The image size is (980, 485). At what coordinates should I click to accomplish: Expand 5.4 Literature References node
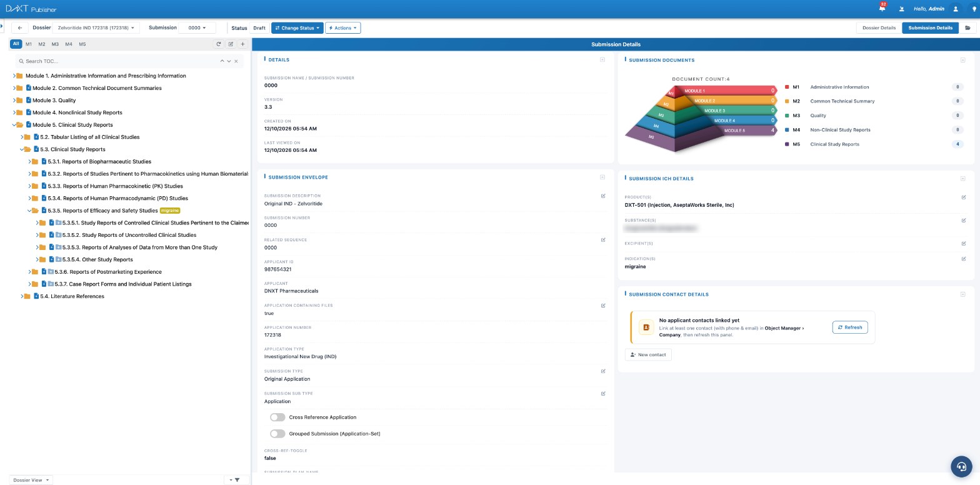(21, 296)
